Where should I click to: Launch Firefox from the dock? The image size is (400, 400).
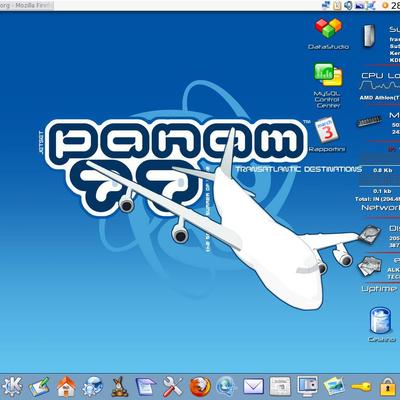pos(200,387)
